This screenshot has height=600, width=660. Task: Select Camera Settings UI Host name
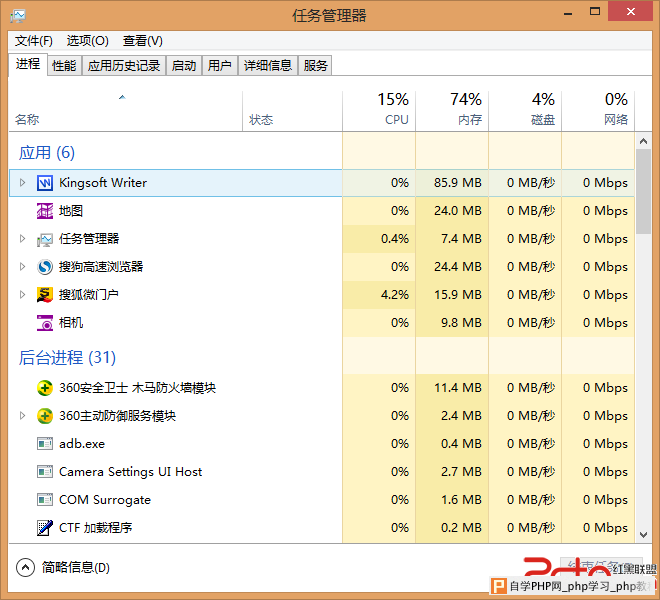pos(130,472)
